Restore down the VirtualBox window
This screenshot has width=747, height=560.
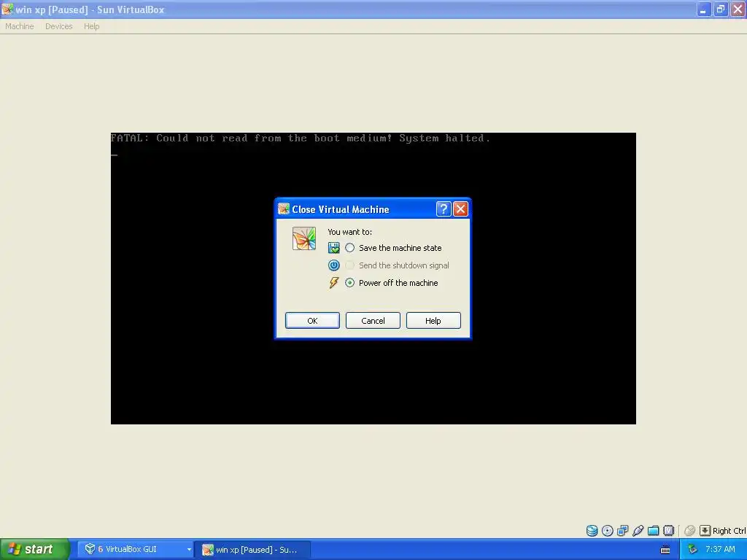[721, 9]
